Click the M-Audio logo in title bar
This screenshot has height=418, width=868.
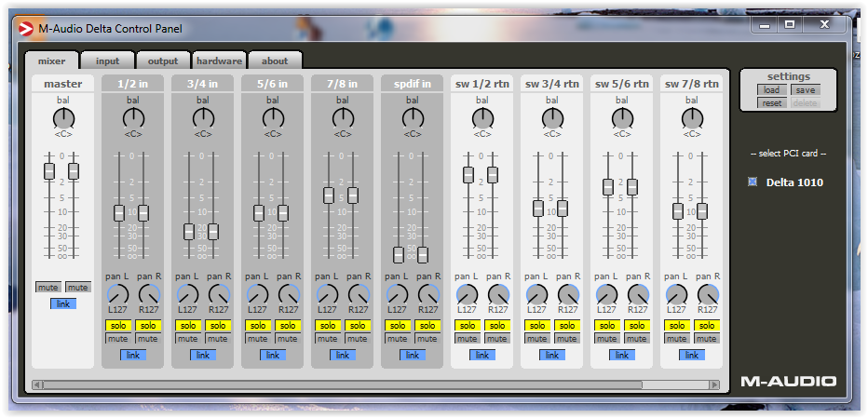point(26,28)
